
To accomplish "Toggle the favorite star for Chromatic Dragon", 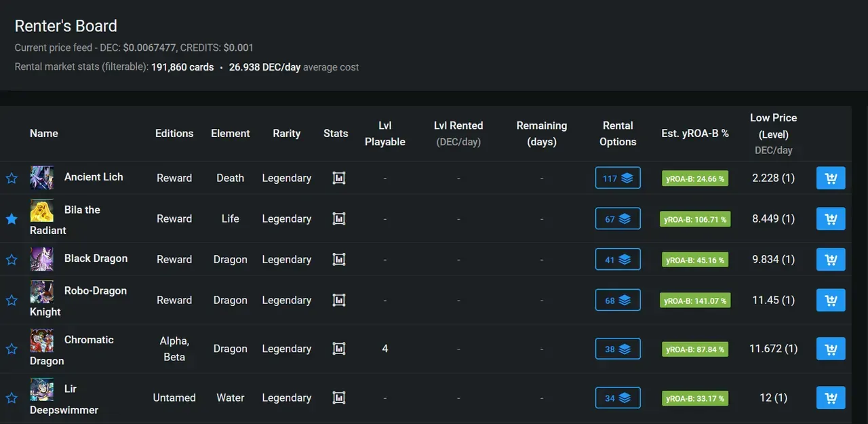I will pos(12,349).
